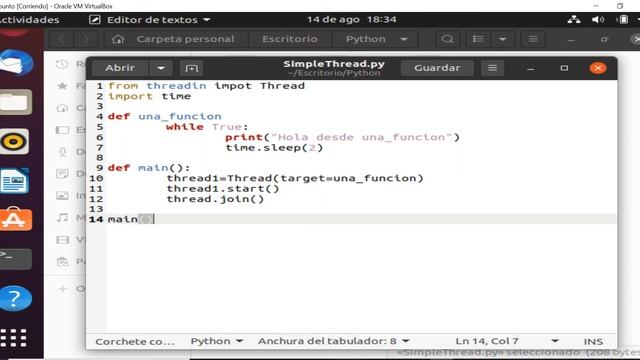Launch Thunderbird from the dock
Image resolution: width=640 pixels, height=360 pixels.
click(x=16, y=63)
